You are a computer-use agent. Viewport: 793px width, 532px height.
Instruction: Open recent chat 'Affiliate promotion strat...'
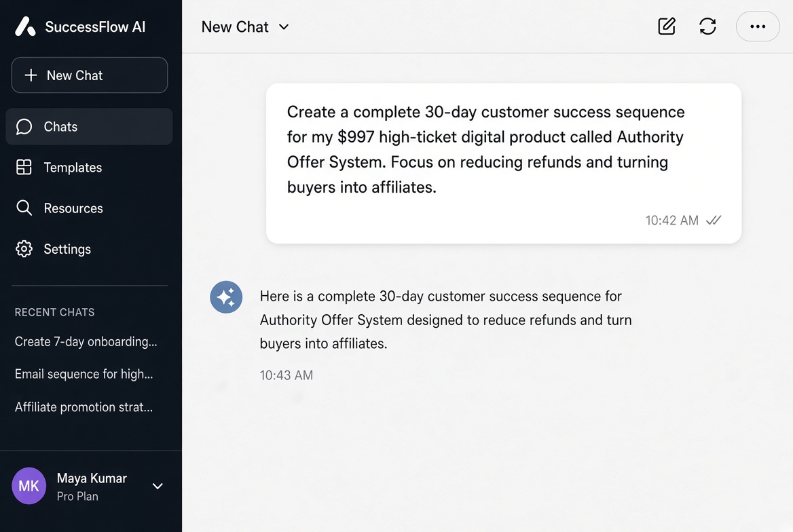coord(84,407)
